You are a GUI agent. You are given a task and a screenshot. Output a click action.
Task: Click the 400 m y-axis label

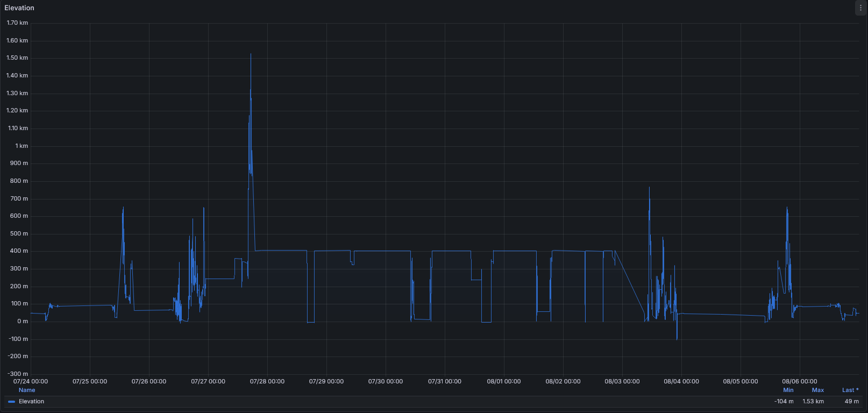(19, 251)
